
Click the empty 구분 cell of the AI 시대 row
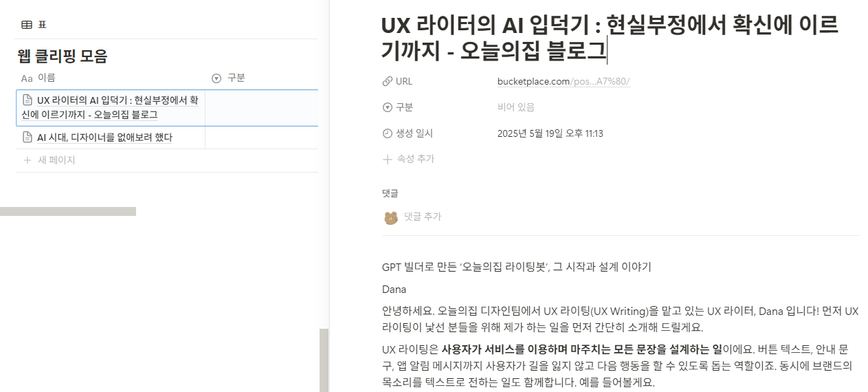pos(262,138)
